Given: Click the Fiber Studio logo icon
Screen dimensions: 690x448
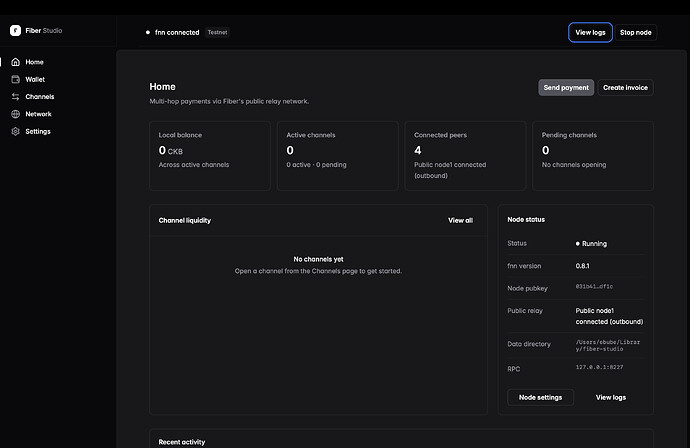Looking at the screenshot, I should tap(15, 30).
